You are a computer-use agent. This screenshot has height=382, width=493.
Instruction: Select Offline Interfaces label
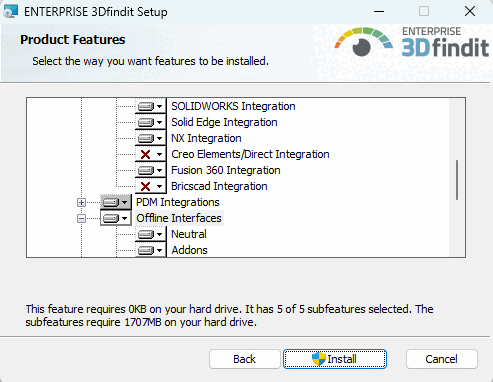point(179,218)
